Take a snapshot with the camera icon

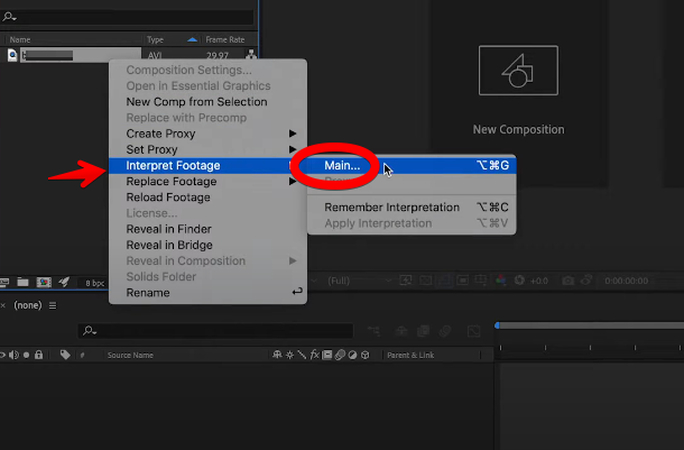pyautogui.click(x=568, y=280)
